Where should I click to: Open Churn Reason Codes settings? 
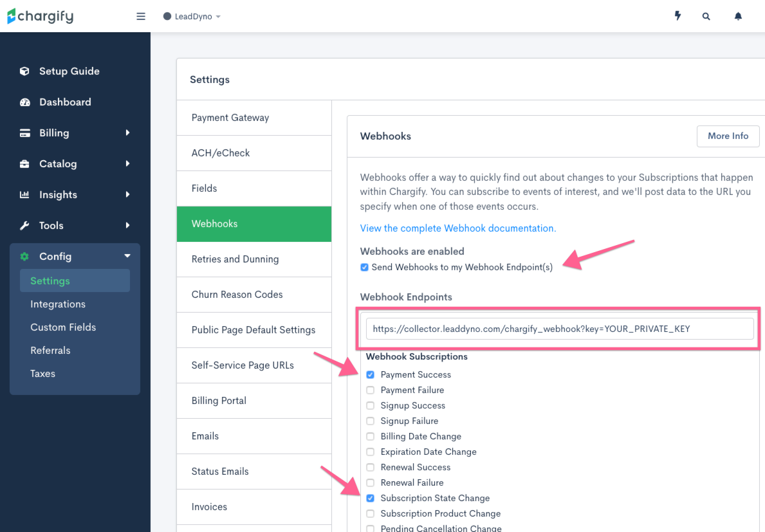[254, 295]
